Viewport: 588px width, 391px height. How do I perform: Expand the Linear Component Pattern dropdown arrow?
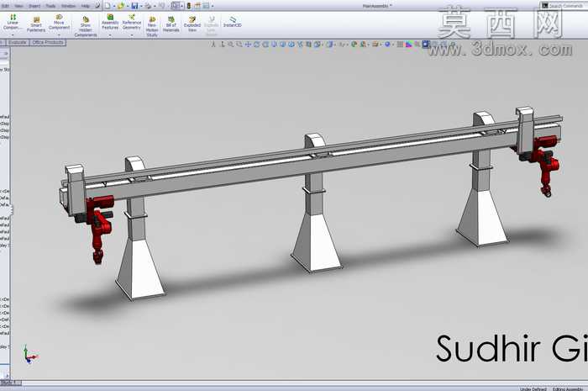pyautogui.click(x=13, y=34)
